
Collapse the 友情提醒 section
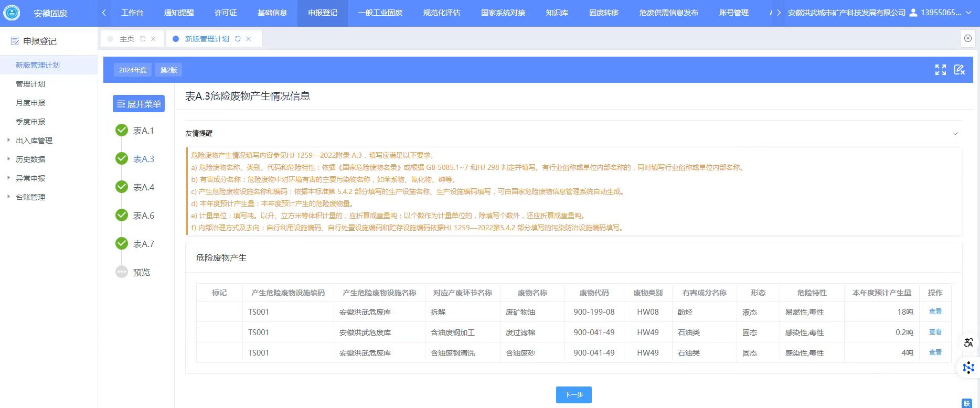pyautogui.click(x=955, y=133)
